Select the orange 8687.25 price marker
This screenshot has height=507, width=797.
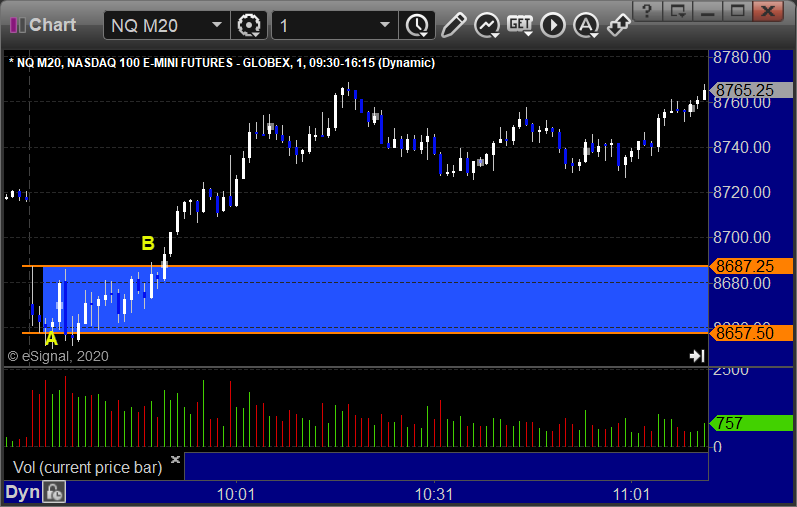(x=751, y=266)
